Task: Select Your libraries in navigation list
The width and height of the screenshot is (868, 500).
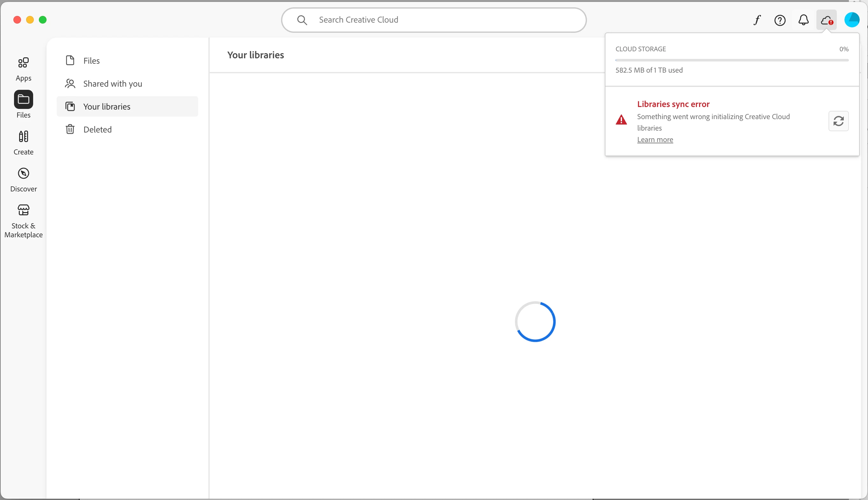Action: (106, 107)
